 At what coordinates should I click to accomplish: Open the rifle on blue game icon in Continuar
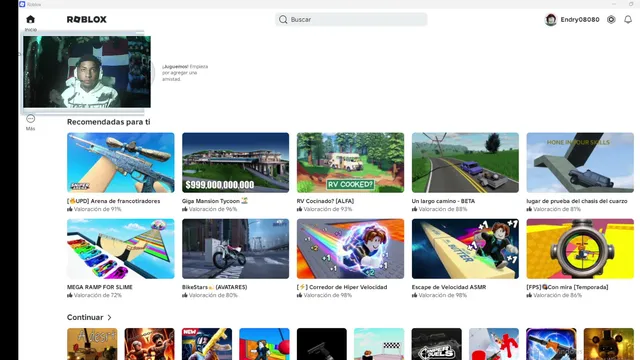click(x=551, y=344)
